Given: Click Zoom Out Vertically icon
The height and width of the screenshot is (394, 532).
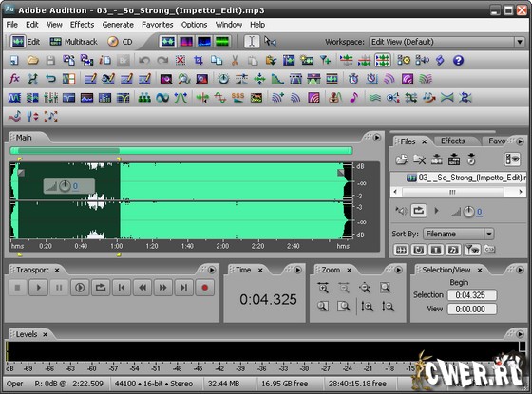Looking at the screenshot, I should click(388, 307).
